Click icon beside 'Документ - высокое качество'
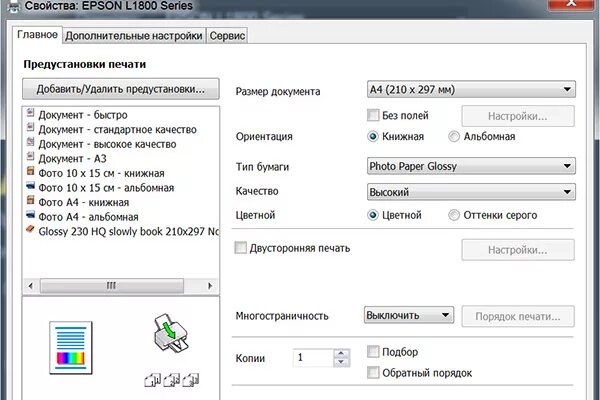The width and height of the screenshot is (600, 400). coord(30,142)
